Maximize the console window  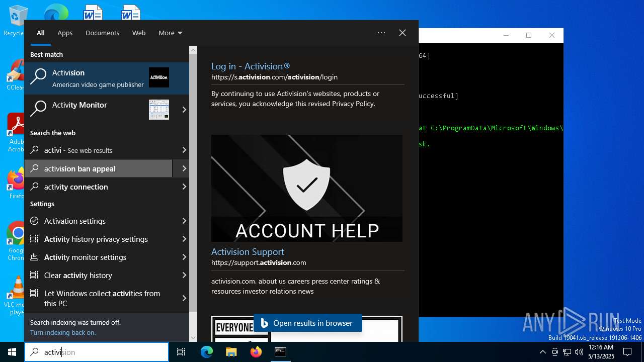529,35
